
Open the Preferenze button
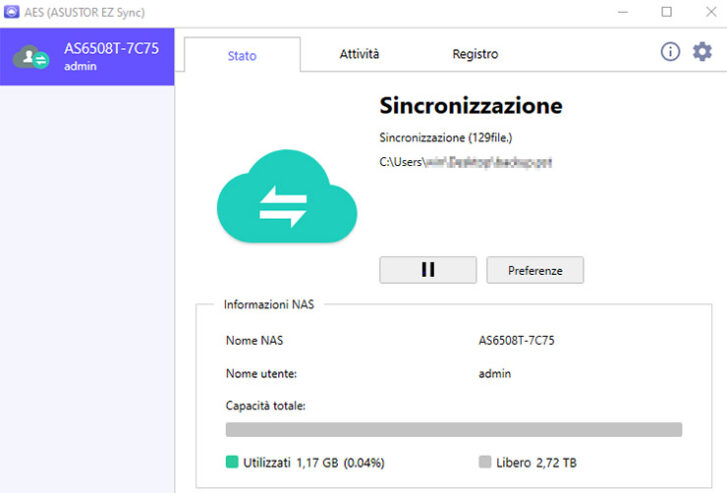[535, 270]
